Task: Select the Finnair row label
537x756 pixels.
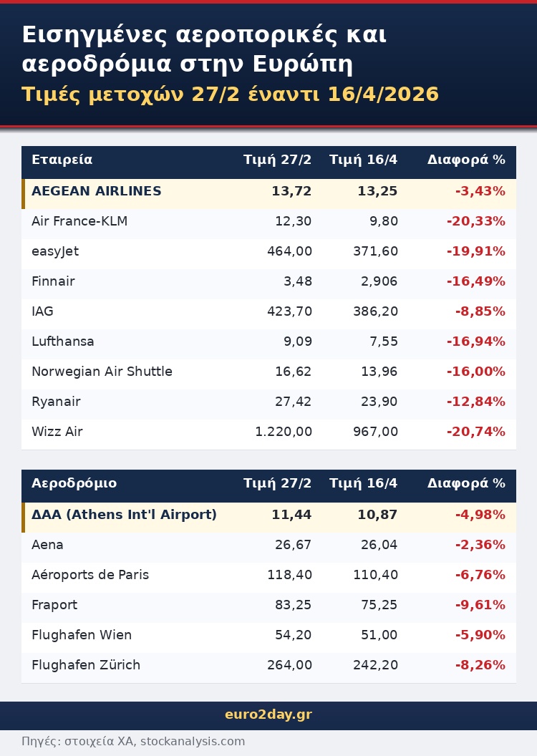Action: 53,281
